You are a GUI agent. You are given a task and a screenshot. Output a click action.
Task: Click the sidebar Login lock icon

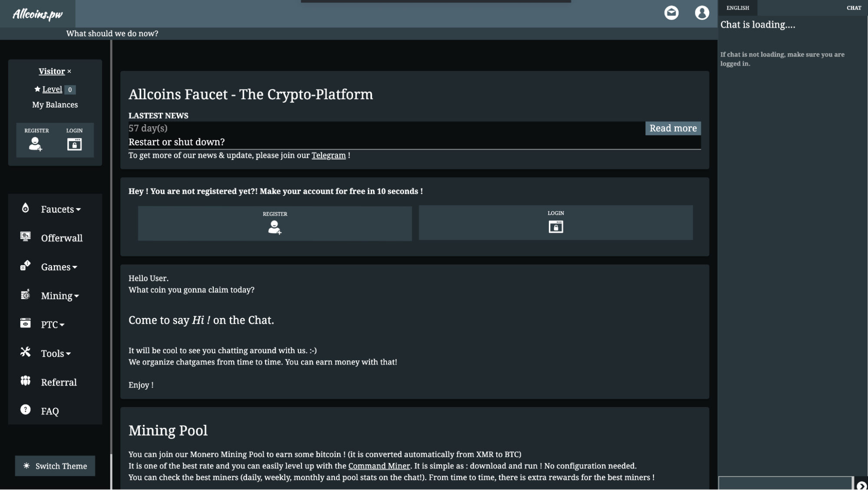pos(74,144)
